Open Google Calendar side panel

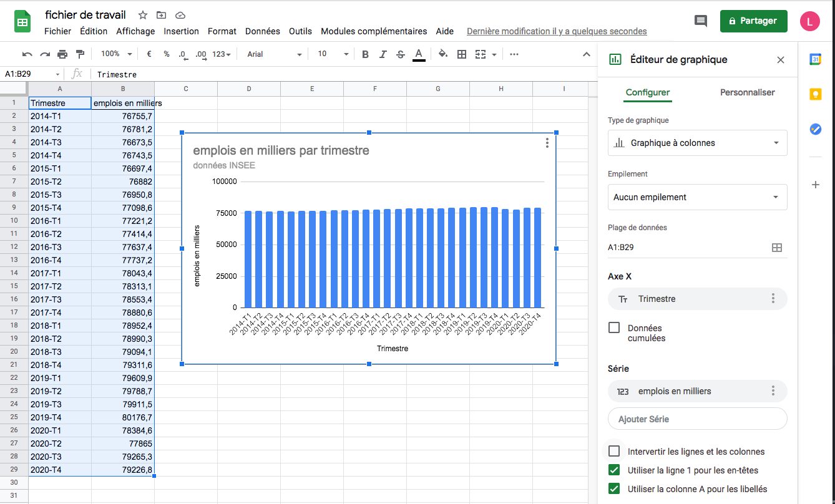tap(815, 59)
